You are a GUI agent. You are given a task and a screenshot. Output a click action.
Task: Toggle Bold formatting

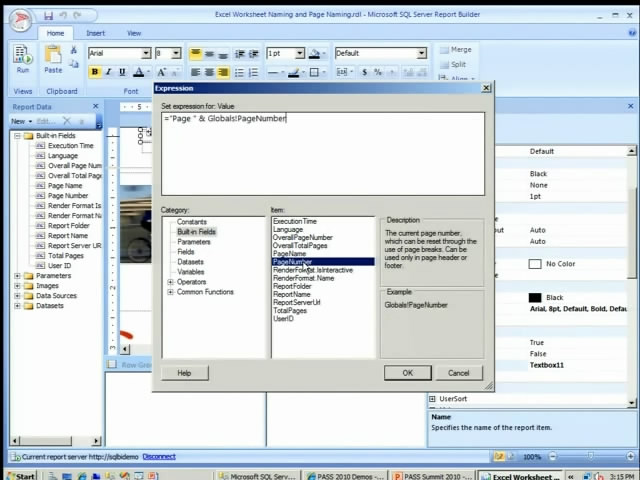95,72
